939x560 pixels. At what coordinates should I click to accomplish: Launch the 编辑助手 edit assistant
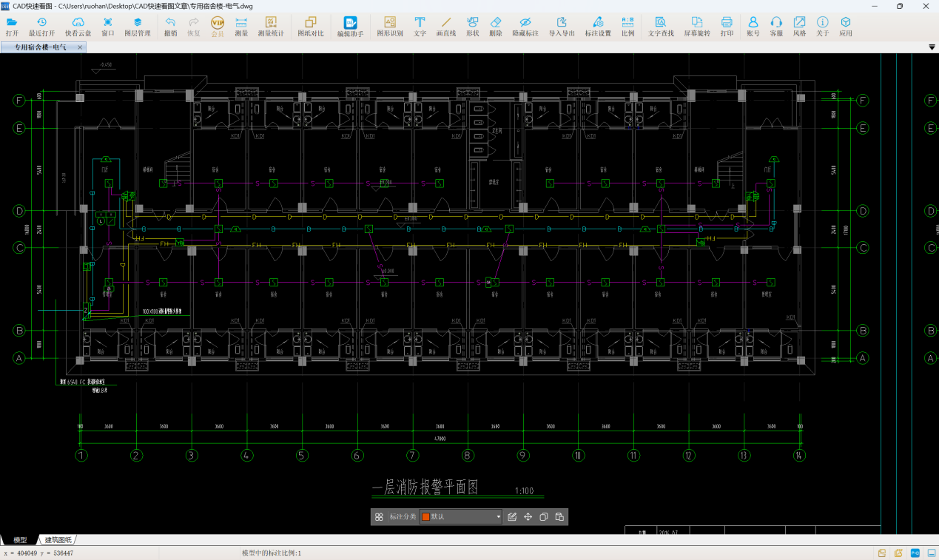[350, 27]
